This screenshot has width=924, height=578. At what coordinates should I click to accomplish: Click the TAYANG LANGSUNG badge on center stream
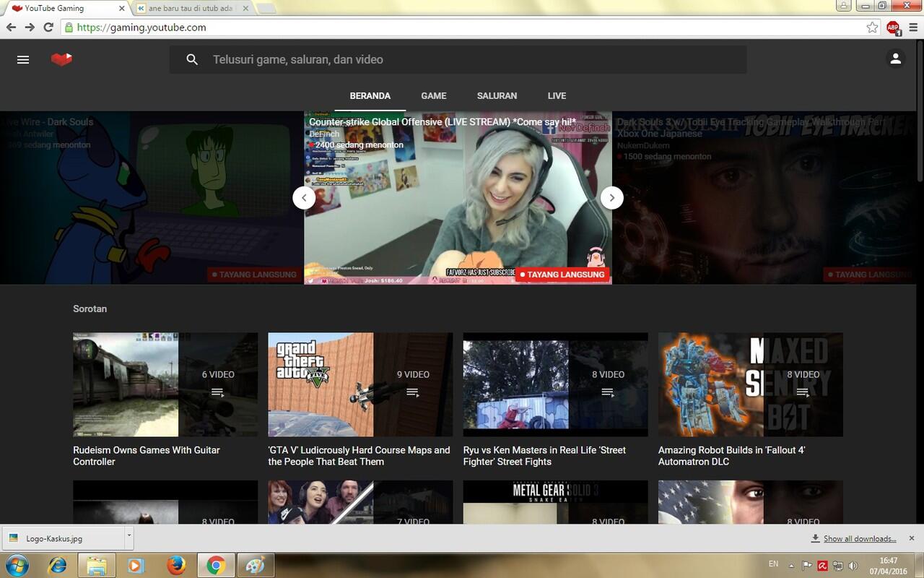(562, 275)
